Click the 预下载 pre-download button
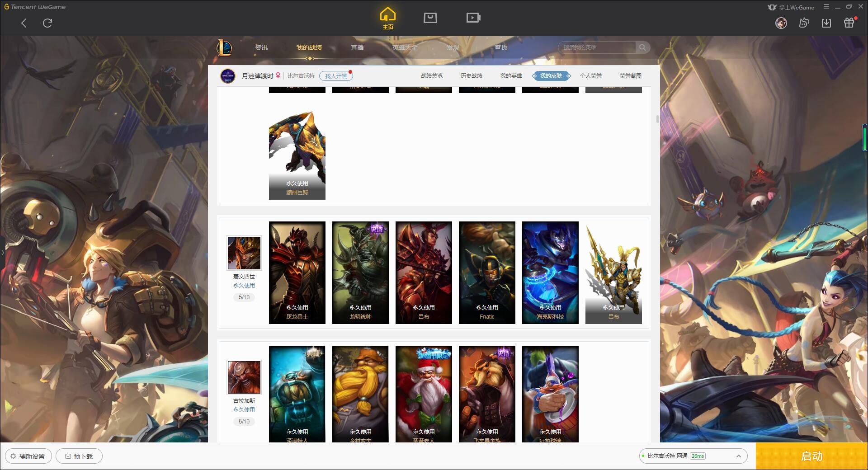 point(79,456)
